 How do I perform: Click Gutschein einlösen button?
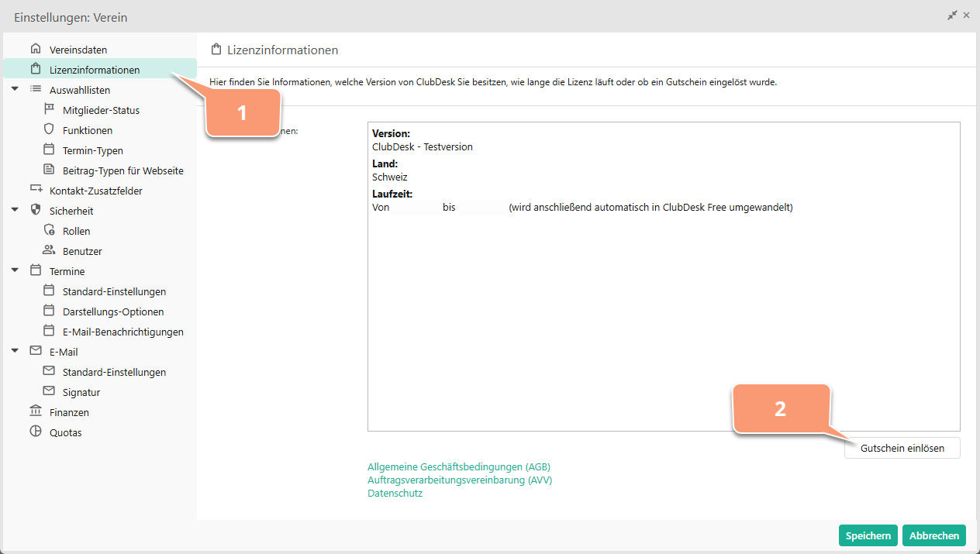(x=902, y=448)
